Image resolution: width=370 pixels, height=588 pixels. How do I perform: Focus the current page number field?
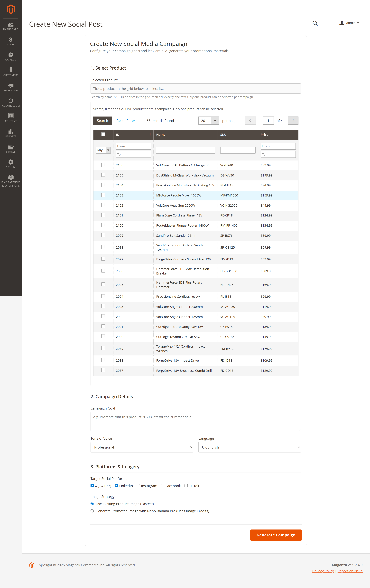point(268,121)
